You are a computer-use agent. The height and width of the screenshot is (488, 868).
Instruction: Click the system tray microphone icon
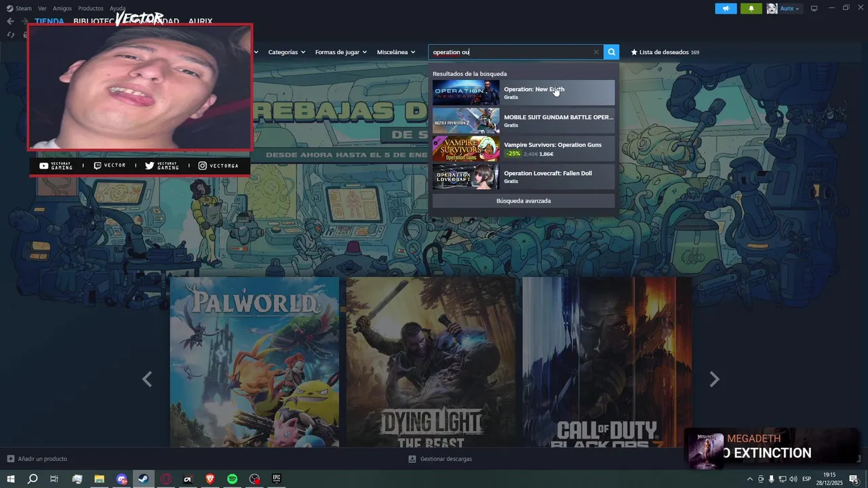[771, 479]
